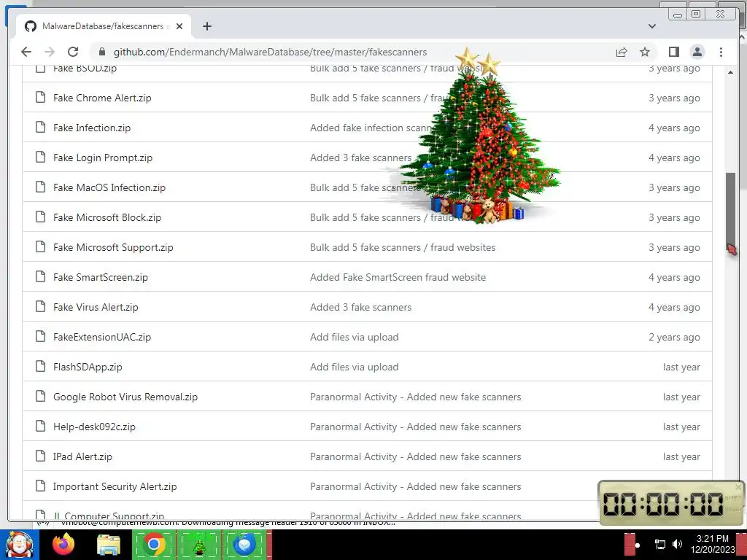Open FlashSDApp.zip file

tap(88, 367)
